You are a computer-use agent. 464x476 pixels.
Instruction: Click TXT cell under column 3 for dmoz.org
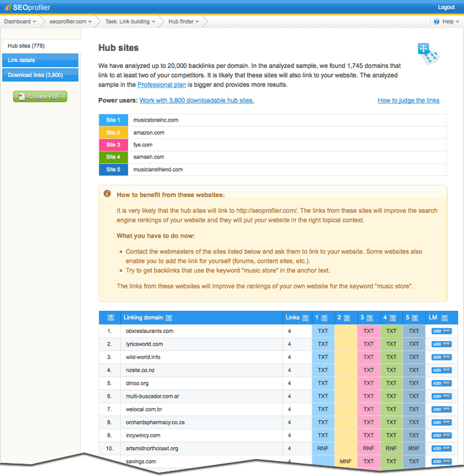pyautogui.click(x=369, y=383)
